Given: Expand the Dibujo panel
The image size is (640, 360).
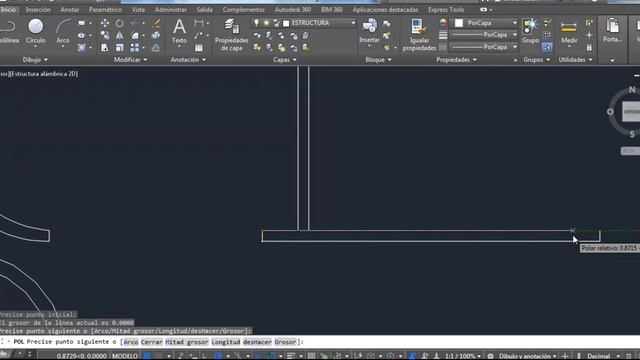Looking at the screenshot, I should [x=35, y=60].
